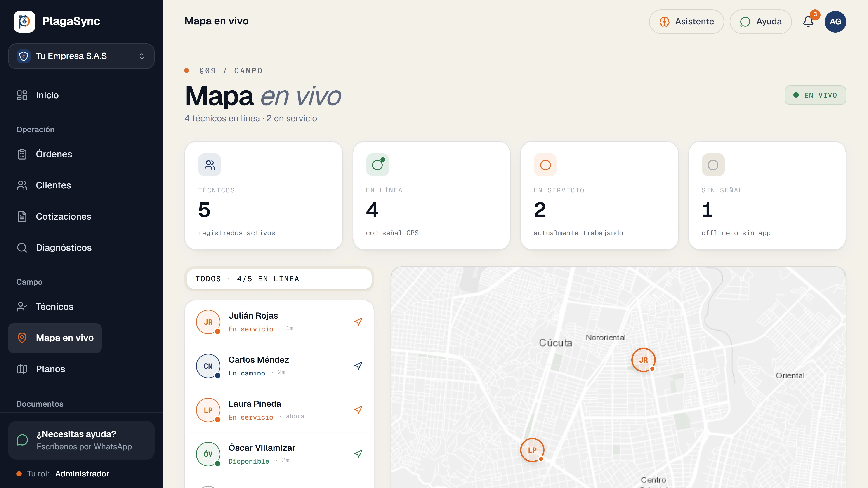Open the Clientes section
Viewport: 868px width, 488px height.
coord(44,185)
